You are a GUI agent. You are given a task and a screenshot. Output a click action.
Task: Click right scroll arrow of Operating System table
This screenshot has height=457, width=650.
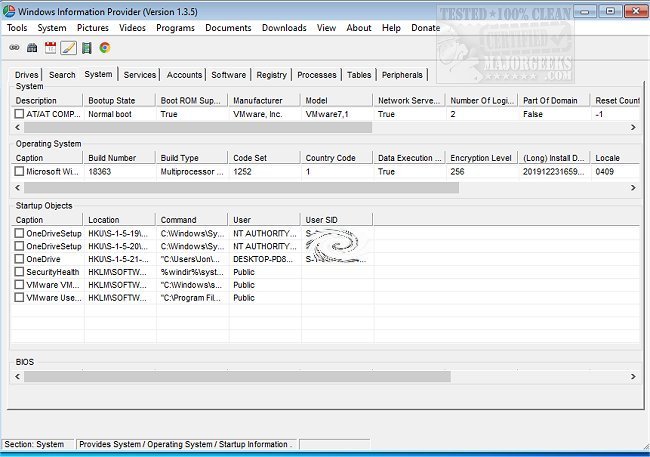click(x=633, y=187)
